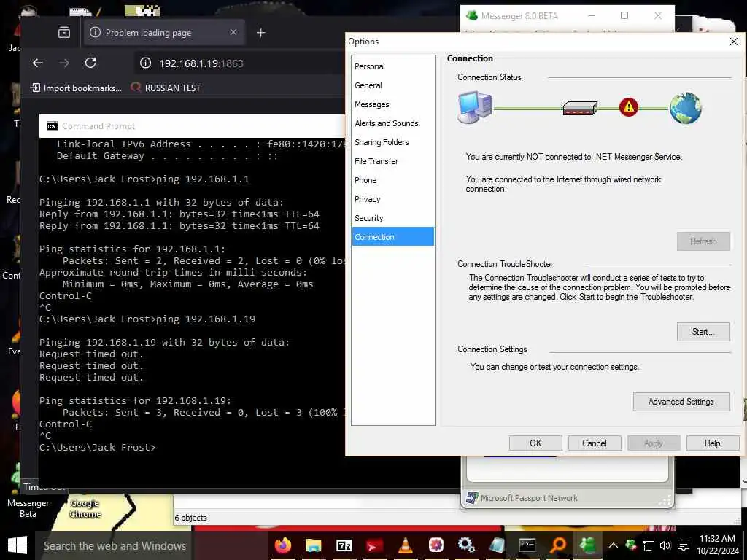The width and height of the screenshot is (747, 560).
Task: Open Firefox from the taskbar
Action: pyautogui.click(x=283, y=545)
